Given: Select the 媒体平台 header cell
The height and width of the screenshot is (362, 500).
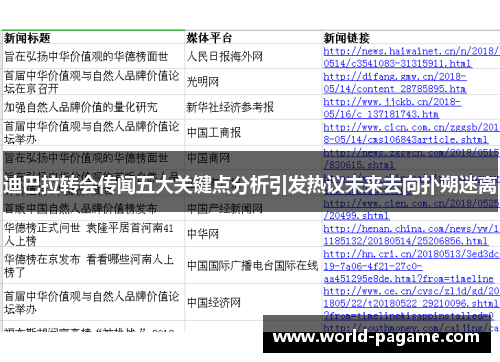Looking at the screenshot, I should point(253,38).
